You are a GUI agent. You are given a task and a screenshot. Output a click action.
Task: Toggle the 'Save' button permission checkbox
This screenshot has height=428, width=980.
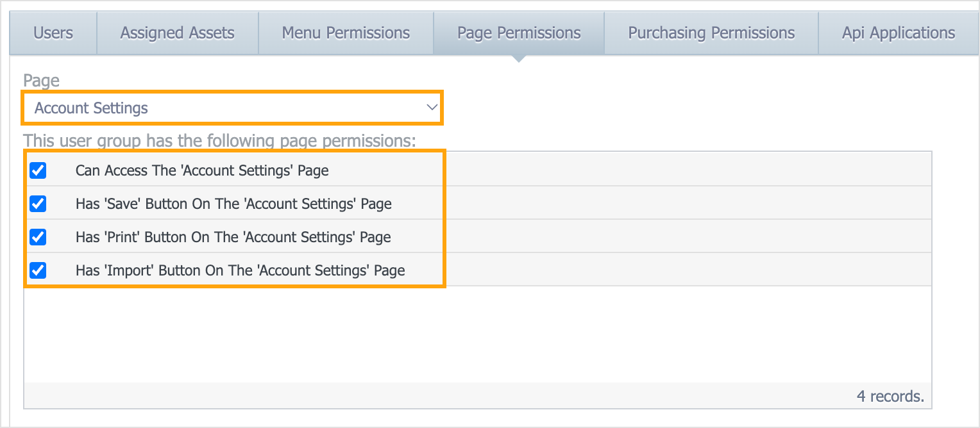coord(38,204)
